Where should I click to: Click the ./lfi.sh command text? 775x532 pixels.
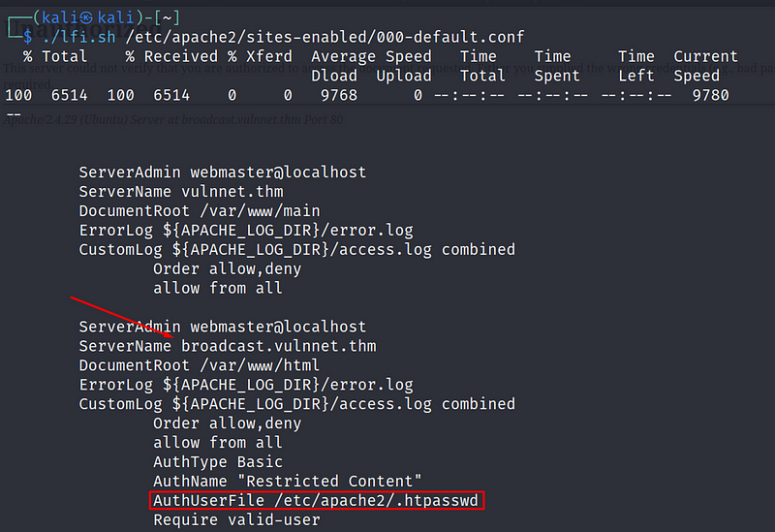pos(79,37)
